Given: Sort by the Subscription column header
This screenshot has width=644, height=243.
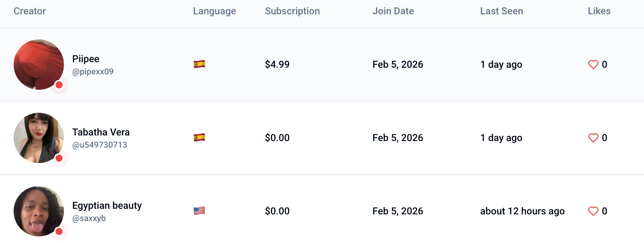Looking at the screenshot, I should (x=292, y=11).
